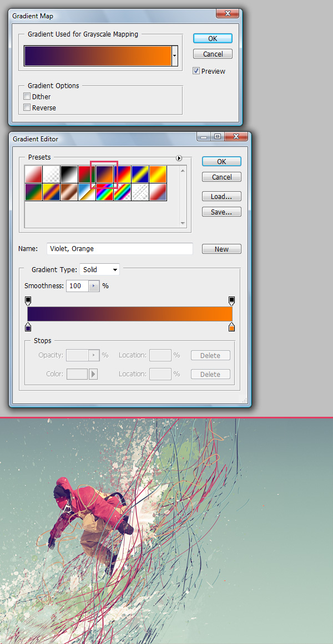Click the Color swatch box in Stops section

click(77, 374)
